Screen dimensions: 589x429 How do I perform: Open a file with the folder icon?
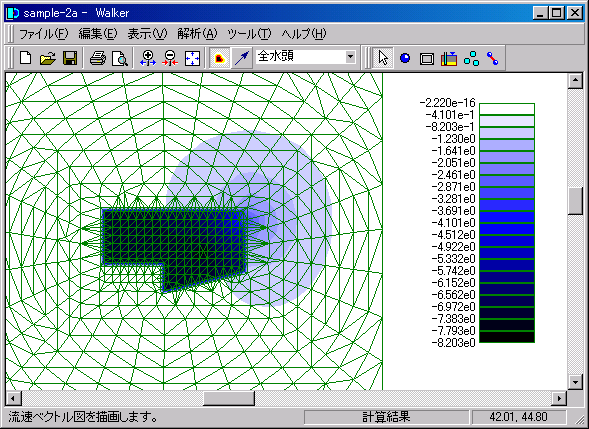tap(48, 58)
